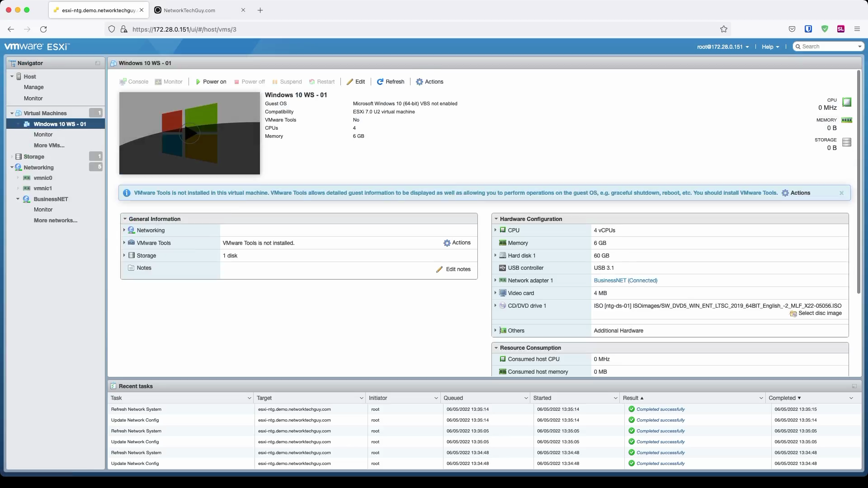Reload the browser page
Viewport: 868px width, 488px height.
point(43,29)
